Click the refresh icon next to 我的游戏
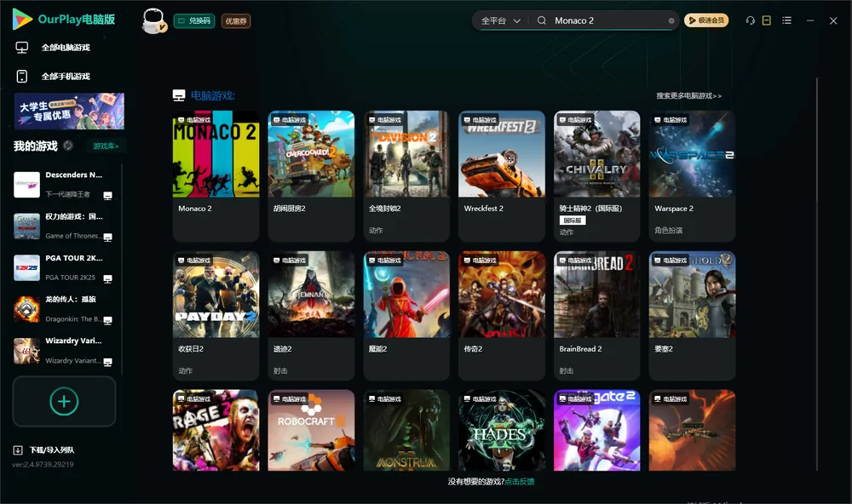 (x=68, y=146)
